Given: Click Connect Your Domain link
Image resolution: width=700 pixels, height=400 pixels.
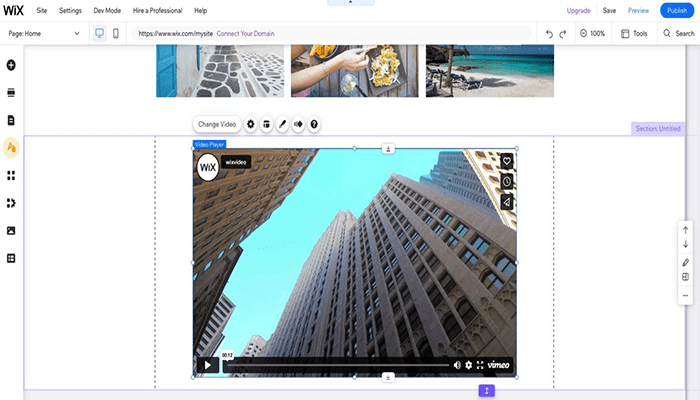Looking at the screenshot, I should pyautogui.click(x=246, y=33).
